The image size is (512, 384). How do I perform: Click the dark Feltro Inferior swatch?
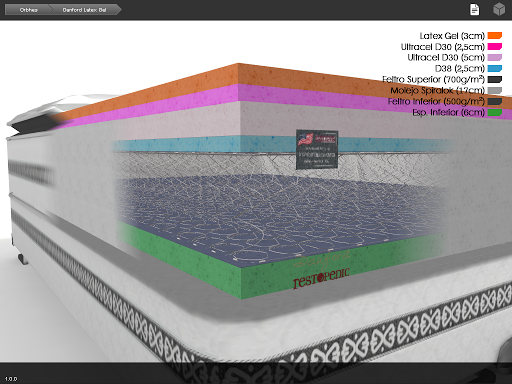(495, 101)
